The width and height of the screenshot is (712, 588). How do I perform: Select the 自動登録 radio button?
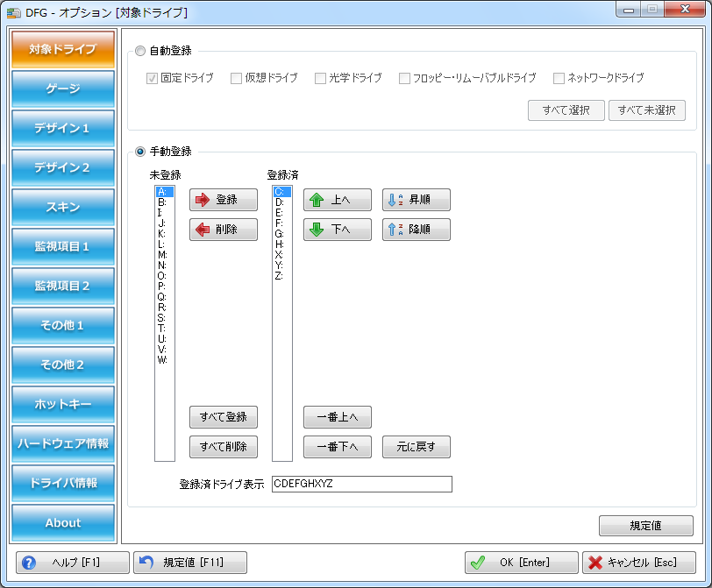click(140, 51)
